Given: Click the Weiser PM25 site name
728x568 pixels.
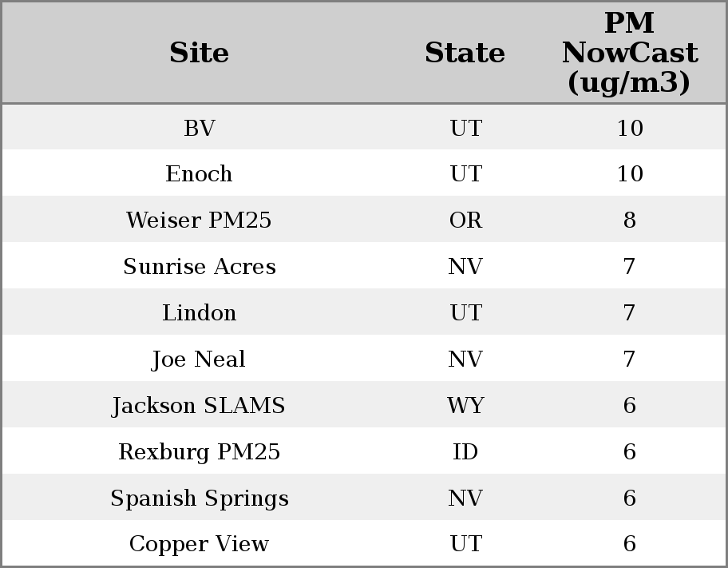Looking at the screenshot, I should coord(199,220).
